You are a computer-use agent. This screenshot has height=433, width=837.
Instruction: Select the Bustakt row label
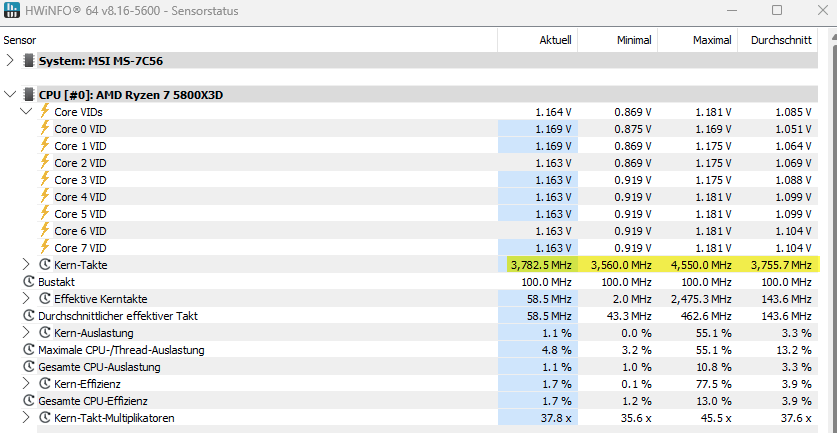tap(57, 281)
